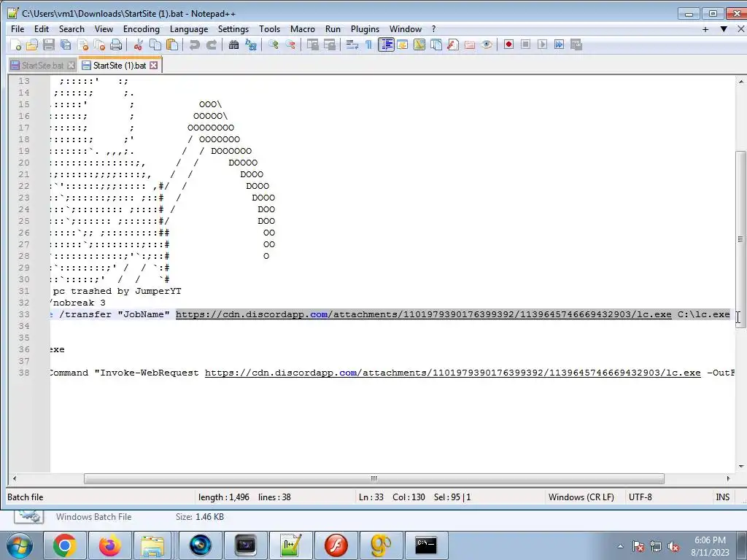Start macro recording with red dot
The width and height of the screenshot is (747, 560).
pos(508,44)
